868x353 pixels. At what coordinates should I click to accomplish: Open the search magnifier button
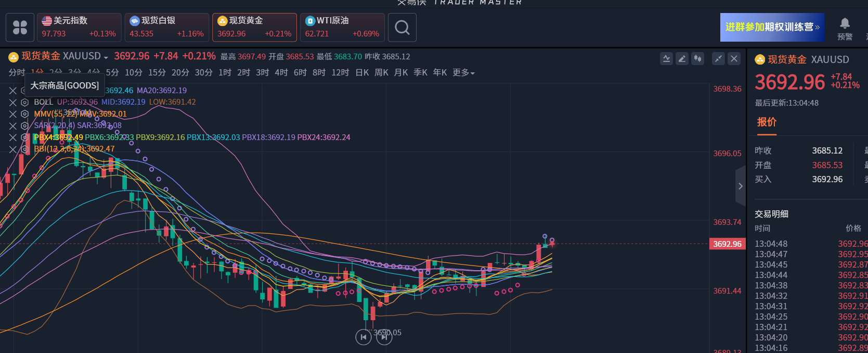tap(402, 27)
